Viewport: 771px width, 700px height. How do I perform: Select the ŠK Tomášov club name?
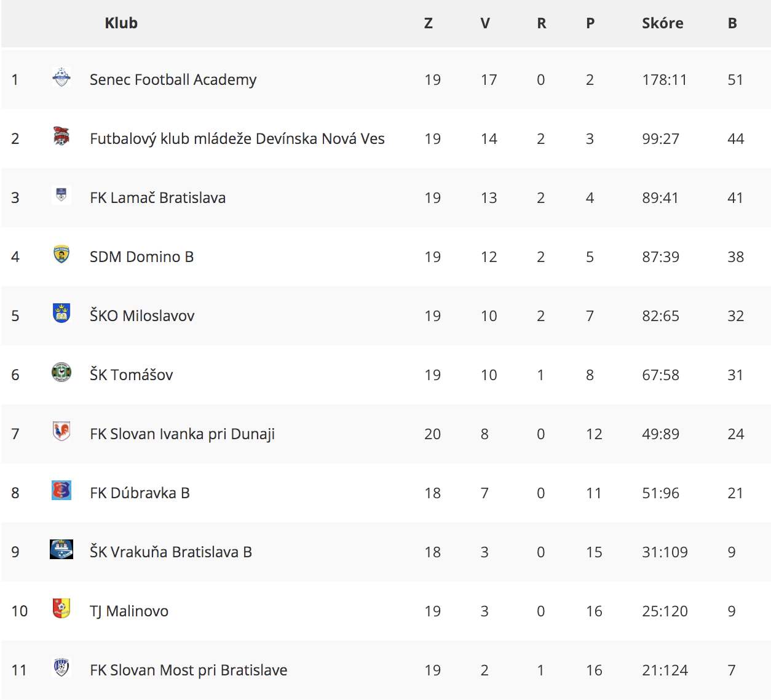[x=131, y=375]
